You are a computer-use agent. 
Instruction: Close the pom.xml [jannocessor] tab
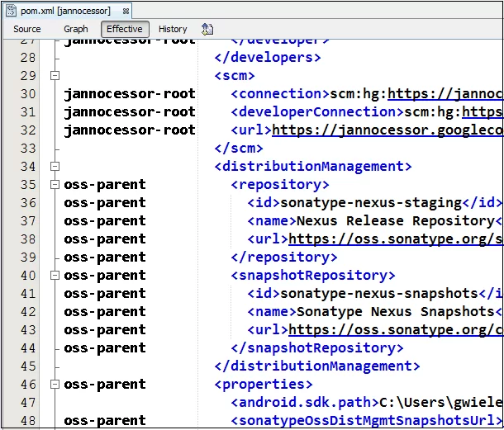[126, 12]
